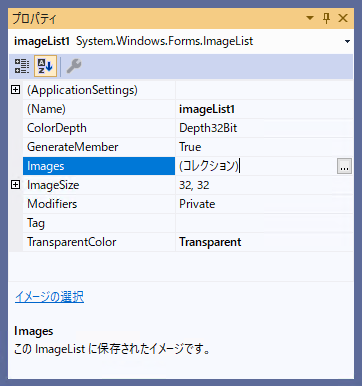Click the (コレクション) value field
Image resolution: width=362 pixels, height=386 pixels.
click(256, 166)
